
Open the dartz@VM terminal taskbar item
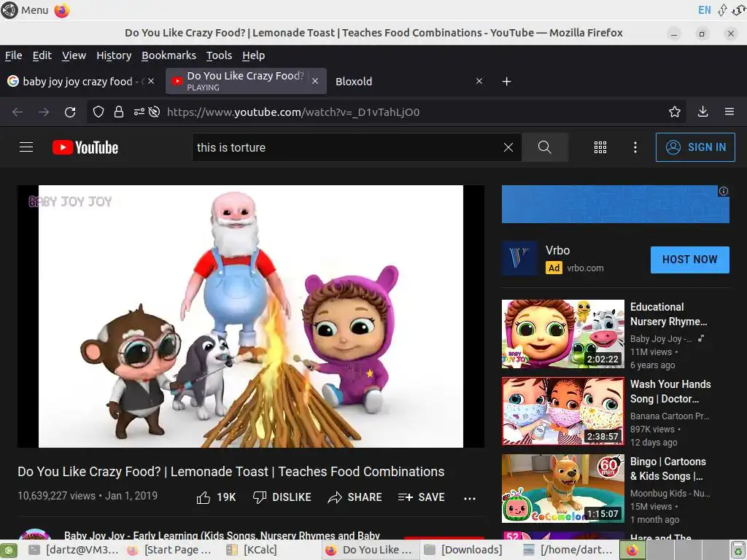click(73, 550)
